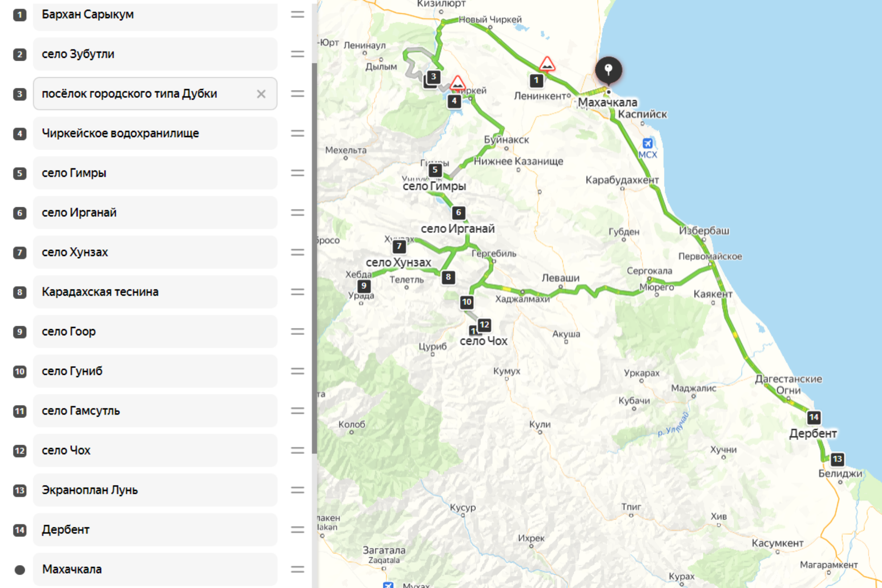Click the waypoint list vertical scrollbar
Screen dimensions: 882x588
coord(314,257)
